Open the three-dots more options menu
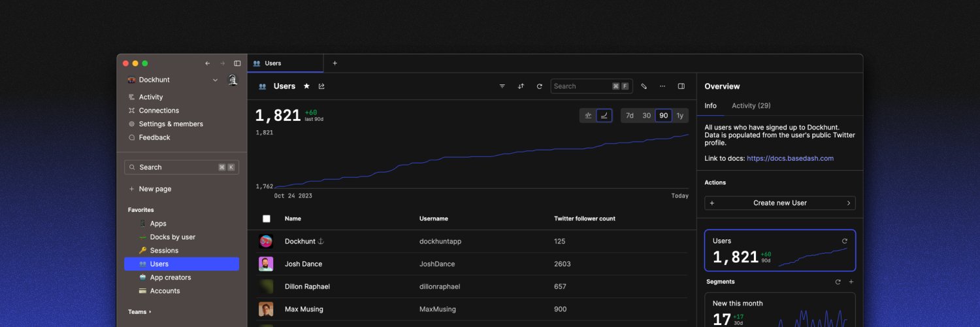This screenshot has height=327, width=980. click(x=662, y=86)
